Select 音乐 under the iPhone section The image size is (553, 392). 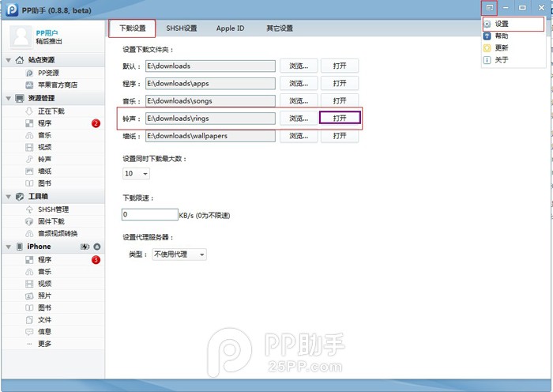tap(44, 272)
